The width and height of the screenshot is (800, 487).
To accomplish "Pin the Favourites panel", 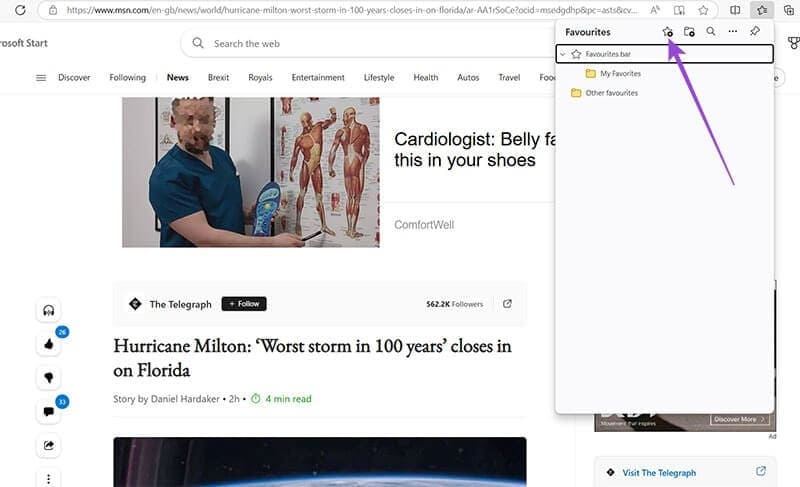I will click(755, 32).
